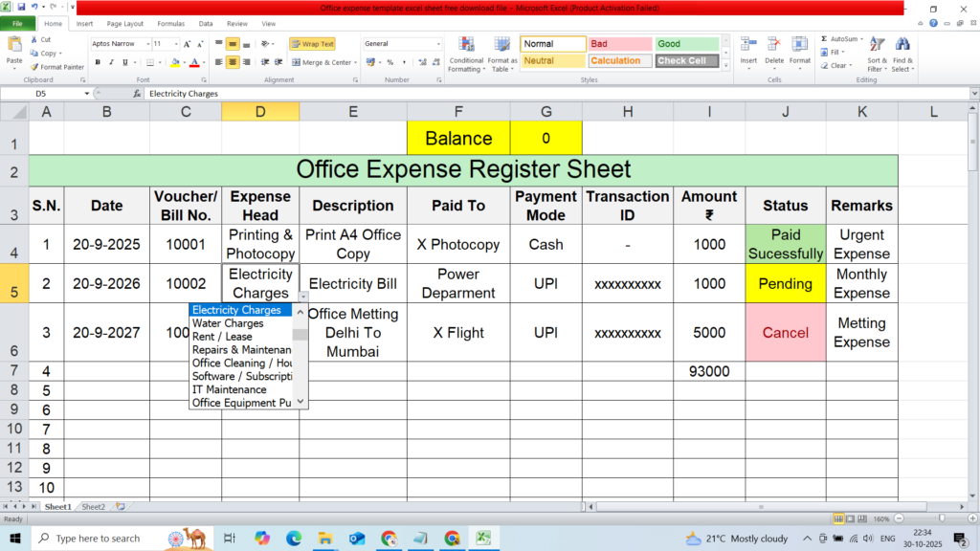
Task: Switch to the Page Layout ribbon tab
Action: click(124, 23)
